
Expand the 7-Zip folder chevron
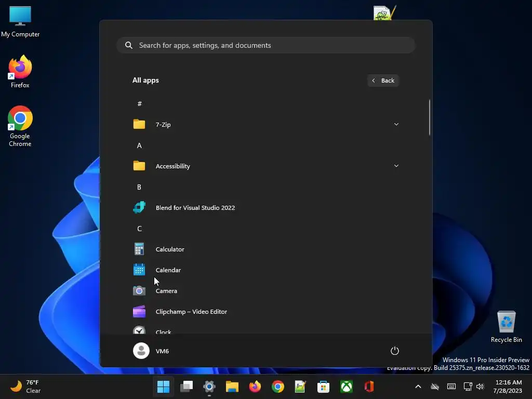[x=396, y=124]
